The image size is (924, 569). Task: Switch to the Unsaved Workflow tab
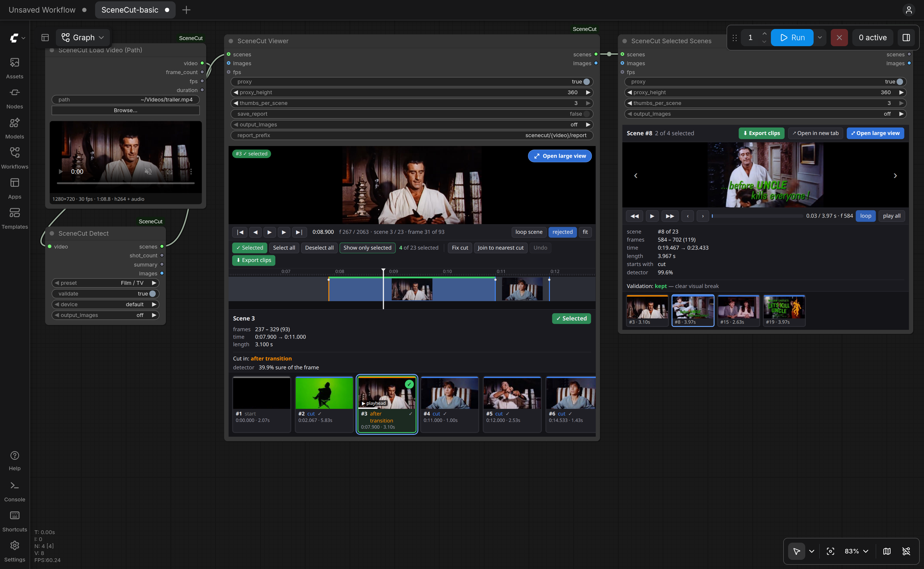(x=48, y=10)
